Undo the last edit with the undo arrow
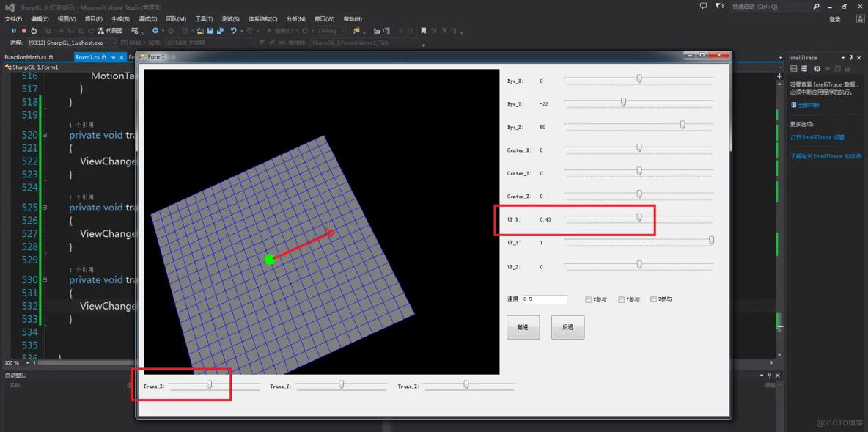Image resolution: width=868 pixels, height=432 pixels. tap(234, 31)
